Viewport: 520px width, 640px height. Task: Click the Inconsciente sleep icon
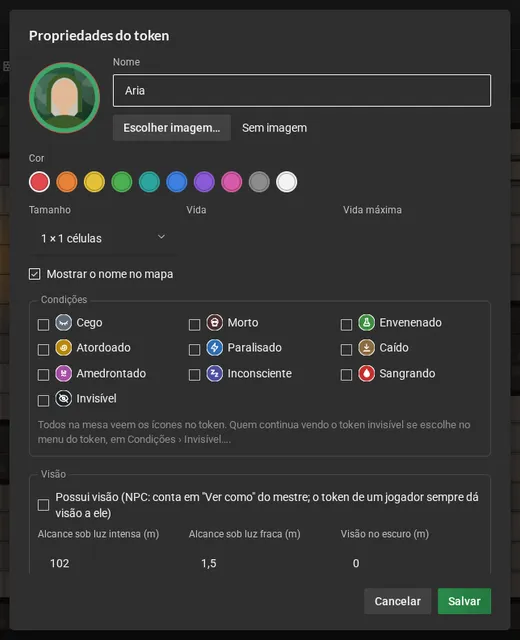(214, 373)
